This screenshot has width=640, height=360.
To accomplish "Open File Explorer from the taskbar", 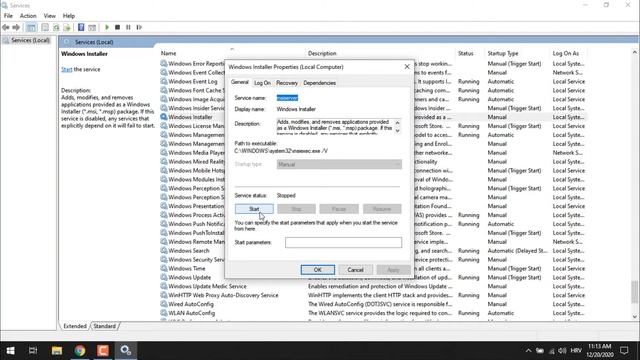I will coord(56,351).
